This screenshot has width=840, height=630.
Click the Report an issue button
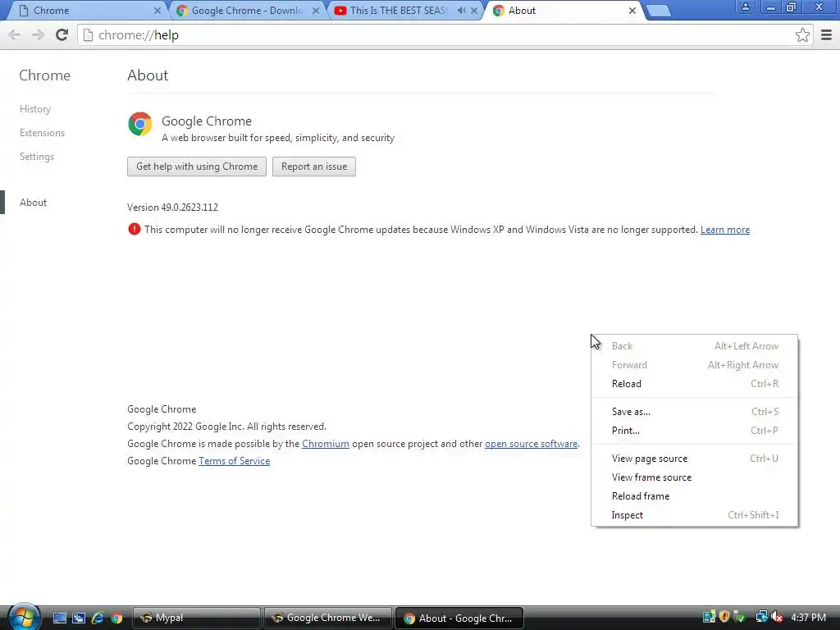click(x=314, y=167)
